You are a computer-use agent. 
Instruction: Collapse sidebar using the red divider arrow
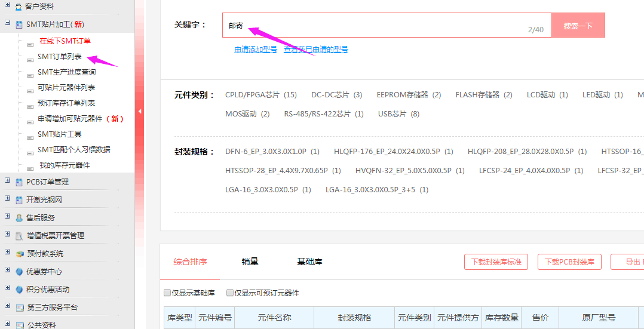point(139,111)
